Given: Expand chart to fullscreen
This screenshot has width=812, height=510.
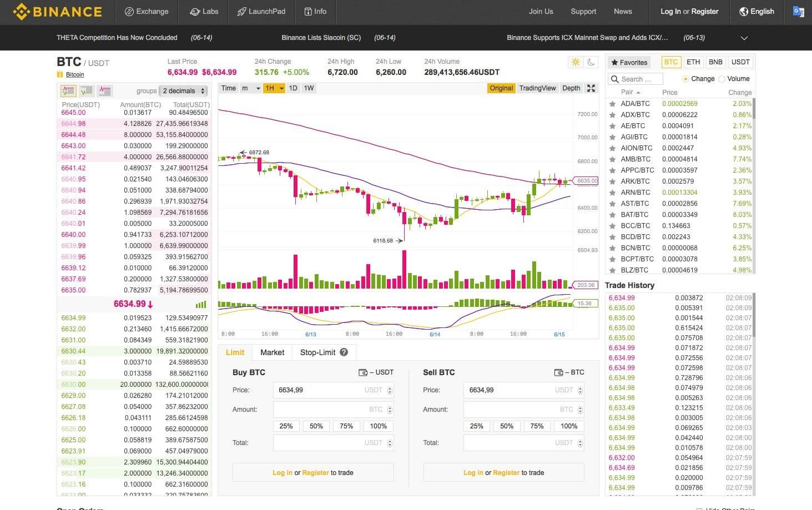Looking at the screenshot, I should pos(591,88).
